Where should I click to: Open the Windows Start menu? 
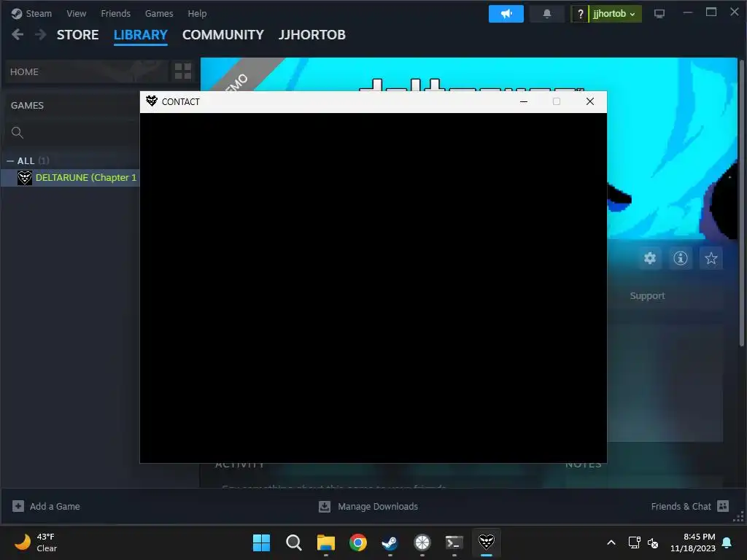(x=261, y=542)
